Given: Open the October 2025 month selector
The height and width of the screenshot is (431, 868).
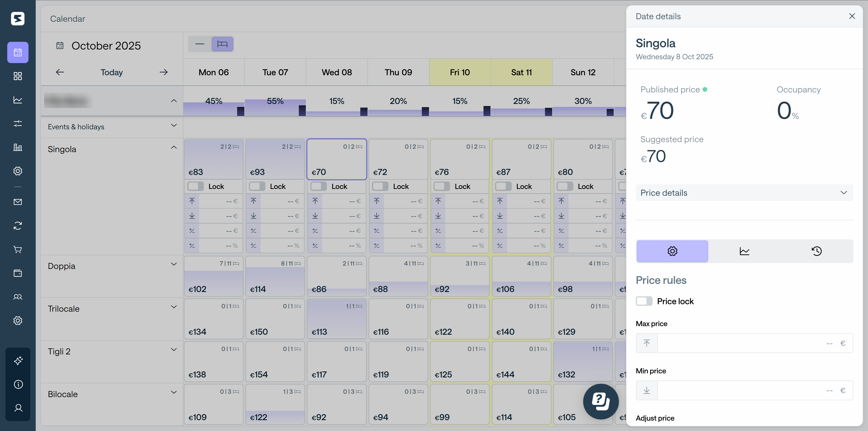Looking at the screenshot, I should 106,45.
